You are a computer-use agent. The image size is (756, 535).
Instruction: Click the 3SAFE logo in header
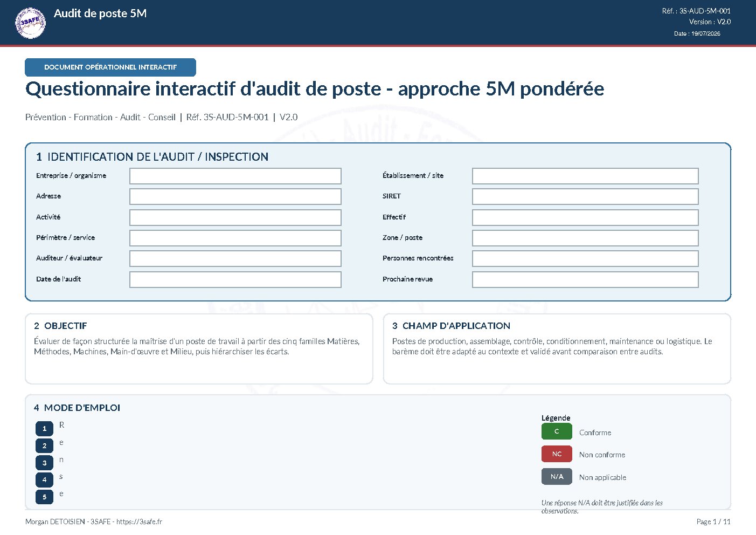click(31, 23)
